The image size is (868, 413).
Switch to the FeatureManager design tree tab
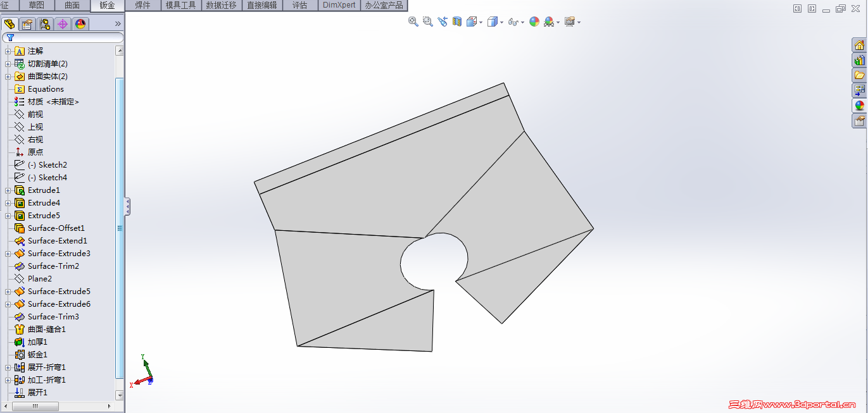point(9,24)
